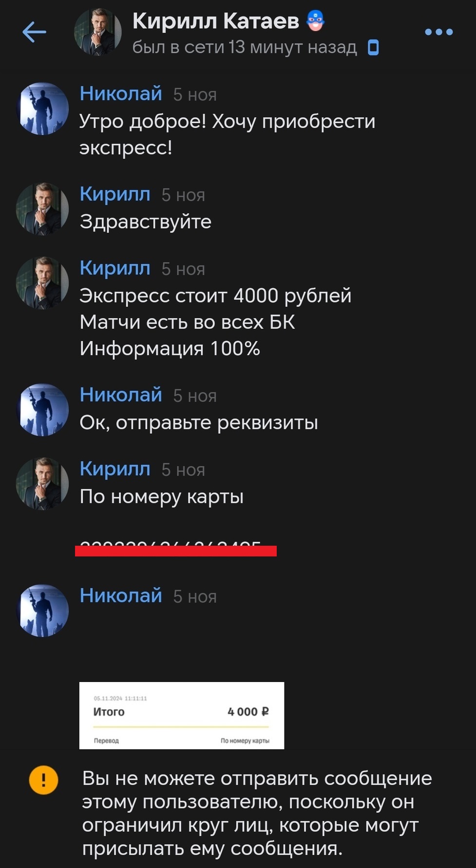This screenshot has width=476, height=868.
Task: Select the message 'Ок, отправьте реквизиты'
Action: pos(199,423)
